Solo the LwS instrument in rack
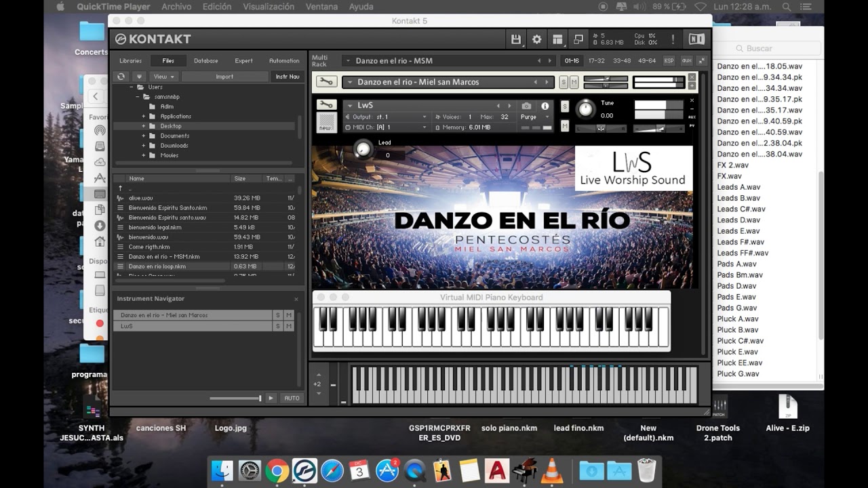 click(x=565, y=106)
